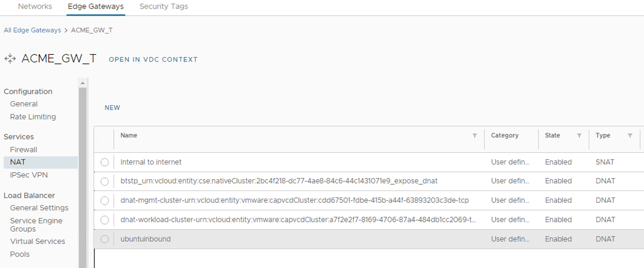Image resolution: width=644 pixels, height=268 pixels.
Task: Open IPSec VPN in Services menu
Action: [x=29, y=175]
